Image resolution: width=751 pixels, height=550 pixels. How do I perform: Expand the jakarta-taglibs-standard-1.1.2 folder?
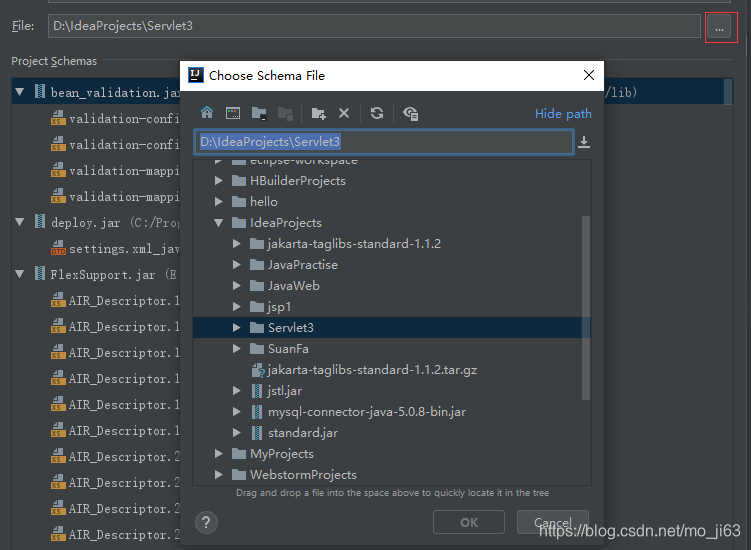(x=237, y=244)
